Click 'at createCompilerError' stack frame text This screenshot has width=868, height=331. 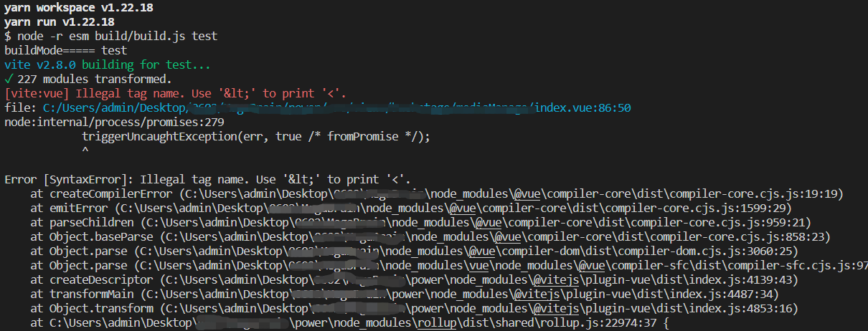(x=101, y=193)
